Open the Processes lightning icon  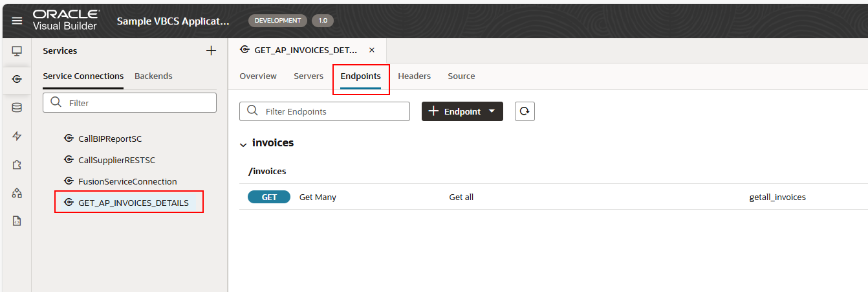[17, 136]
